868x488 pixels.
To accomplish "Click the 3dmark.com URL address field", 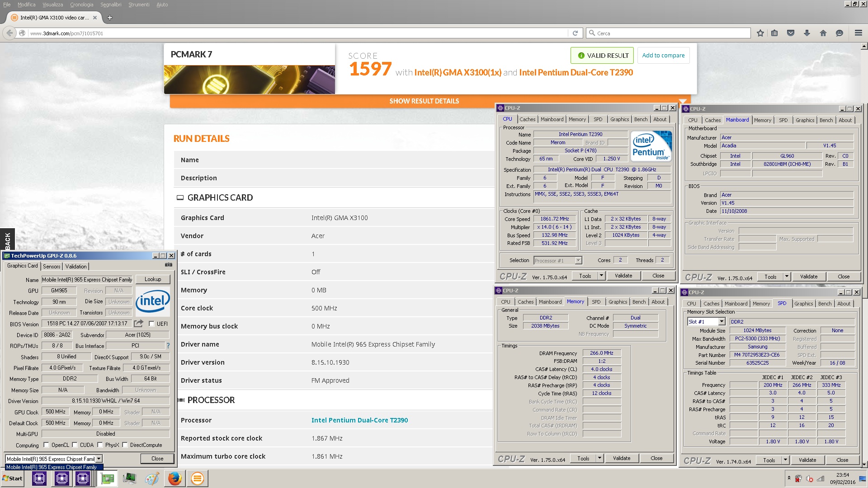I will click(297, 33).
